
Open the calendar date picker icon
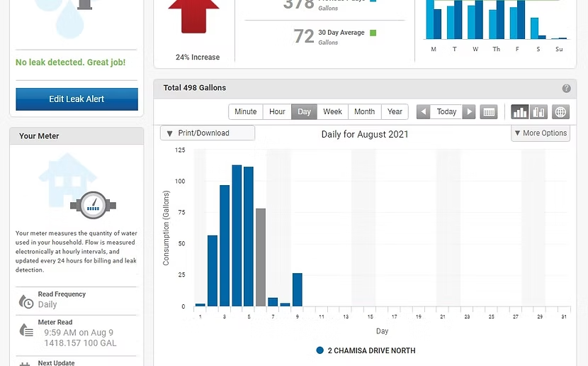pyautogui.click(x=489, y=112)
